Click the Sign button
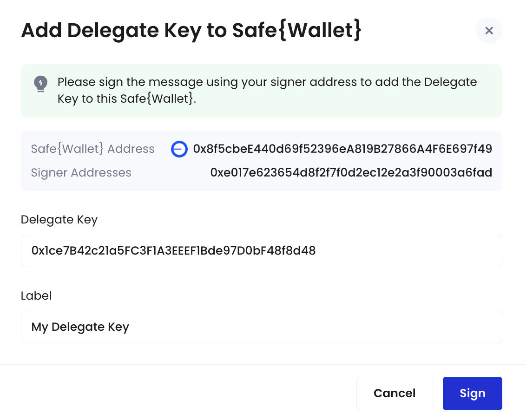 click(472, 393)
